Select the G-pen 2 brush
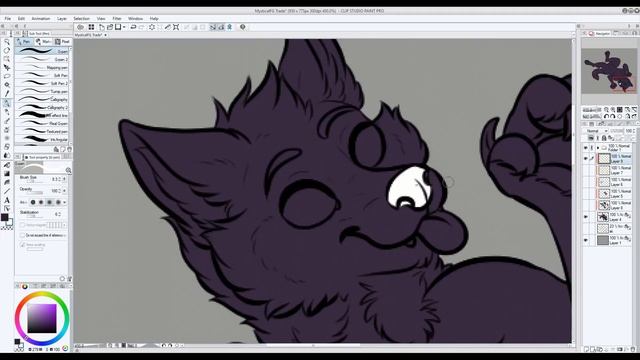Viewport: 640px width, 360px height. coord(42,60)
